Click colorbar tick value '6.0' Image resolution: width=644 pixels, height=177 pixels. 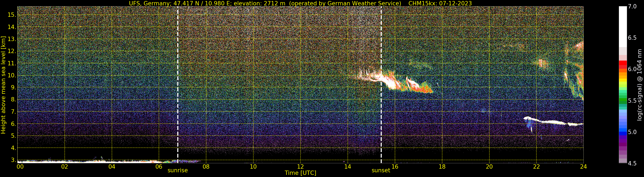(632, 69)
